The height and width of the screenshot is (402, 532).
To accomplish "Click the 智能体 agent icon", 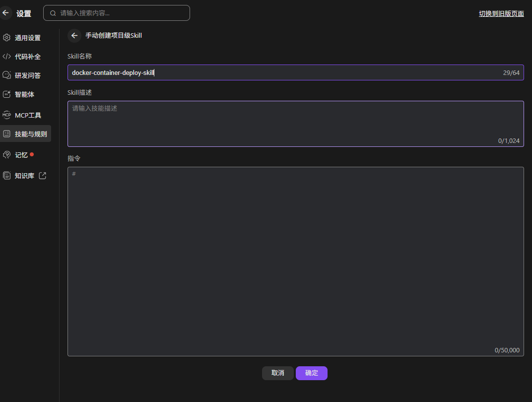I will (x=7, y=94).
